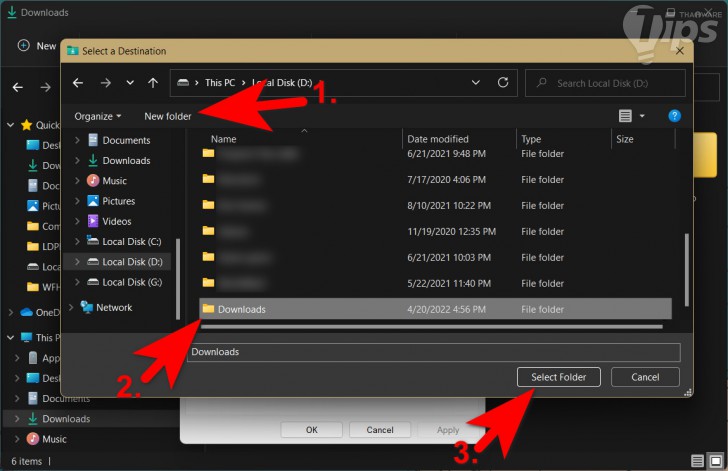
Task: Select Local Disk (G:) in tree
Action: [x=132, y=282]
